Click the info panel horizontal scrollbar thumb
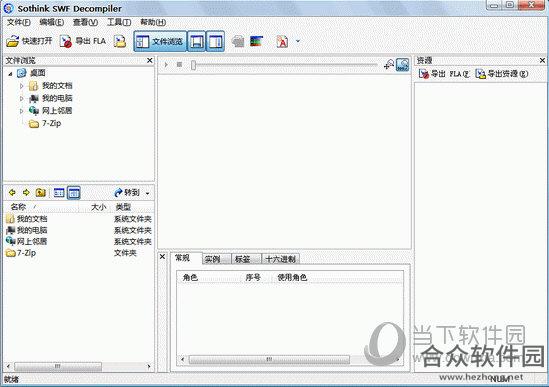 click(269, 360)
